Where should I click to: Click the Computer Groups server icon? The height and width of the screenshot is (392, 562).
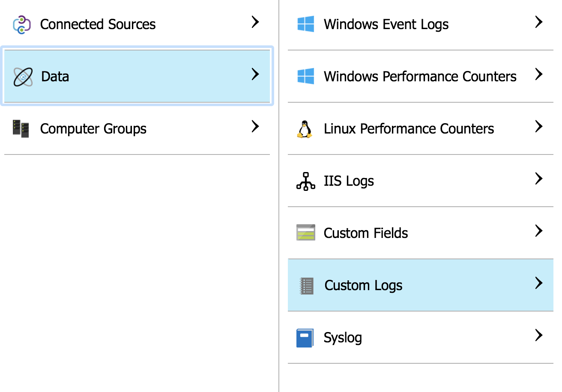pyautogui.click(x=21, y=128)
